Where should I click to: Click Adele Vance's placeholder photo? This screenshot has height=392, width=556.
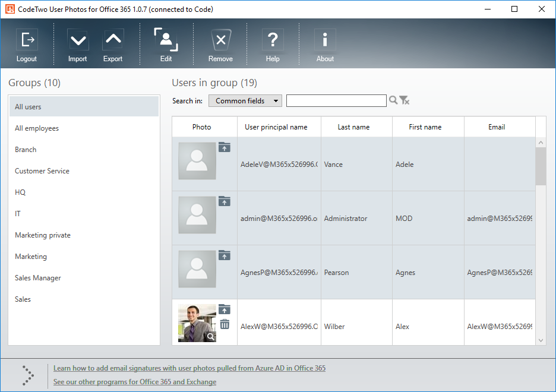[x=197, y=161]
